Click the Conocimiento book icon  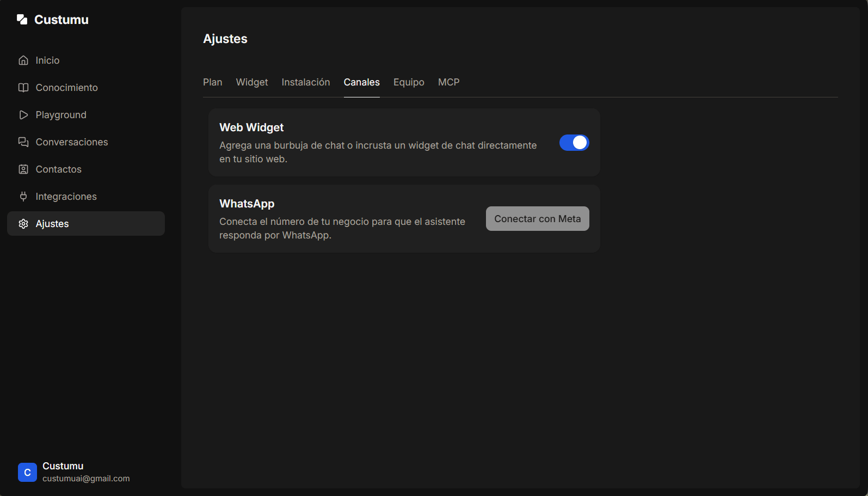point(23,88)
